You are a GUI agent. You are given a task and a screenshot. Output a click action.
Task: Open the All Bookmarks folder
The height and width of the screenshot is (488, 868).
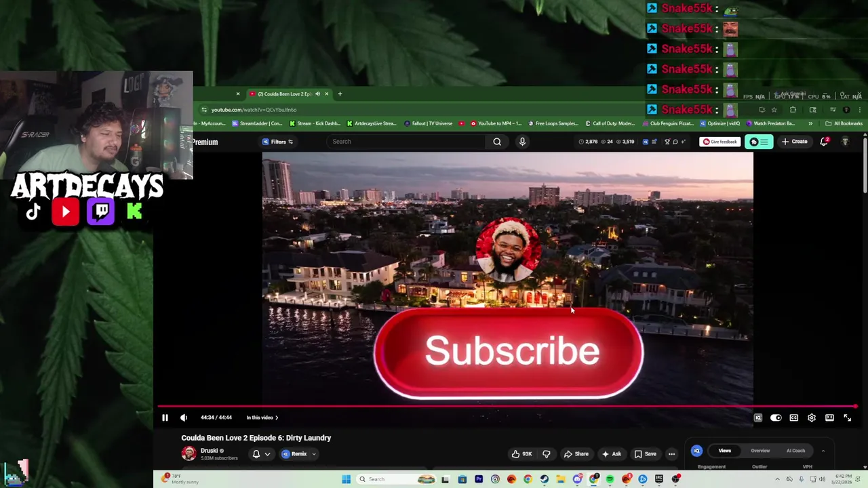(x=844, y=123)
